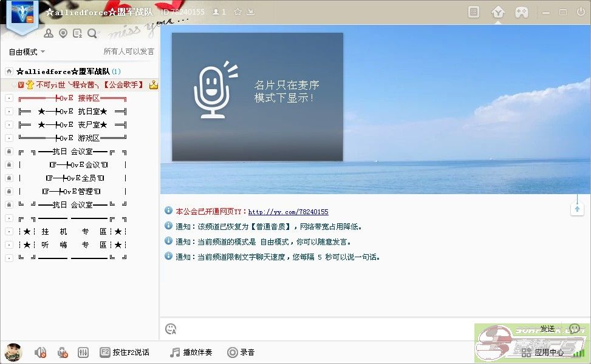Click the 按住F2说话 push-to-talk button
Image resolution: width=591 pixels, height=364 pixels.
click(x=125, y=352)
